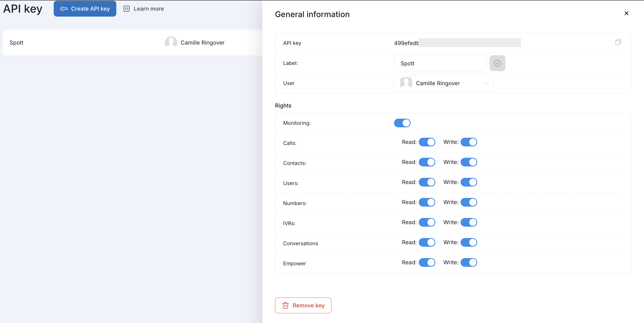Toggle Contacts Read permission off
This screenshot has height=323, width=644.
click(x=427, y=162)
